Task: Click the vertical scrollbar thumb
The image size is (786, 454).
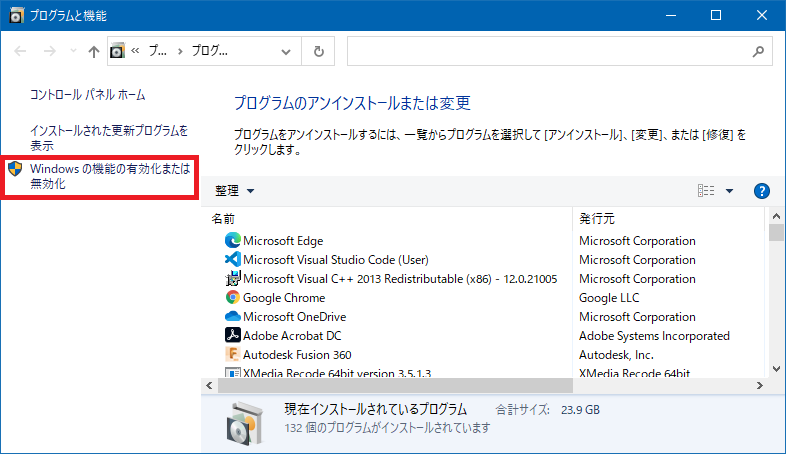Action: [x=776, y=233]
